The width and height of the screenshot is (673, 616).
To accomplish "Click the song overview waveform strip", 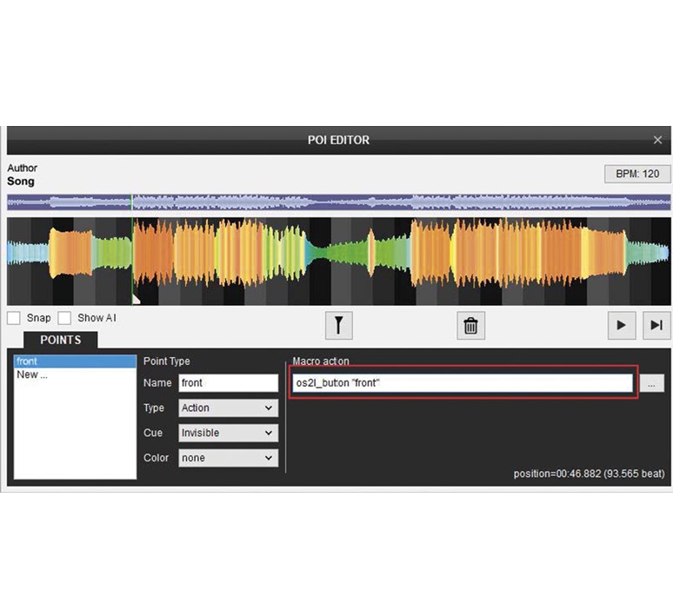I will point(338,202).
